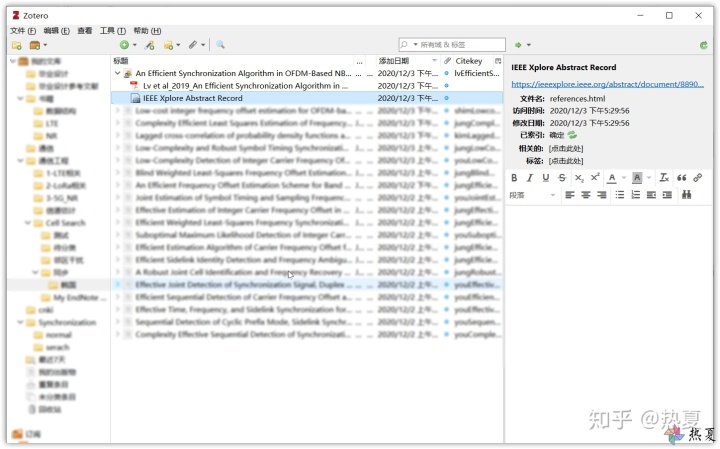Open the text color dropdown arrow

point(624,178)
